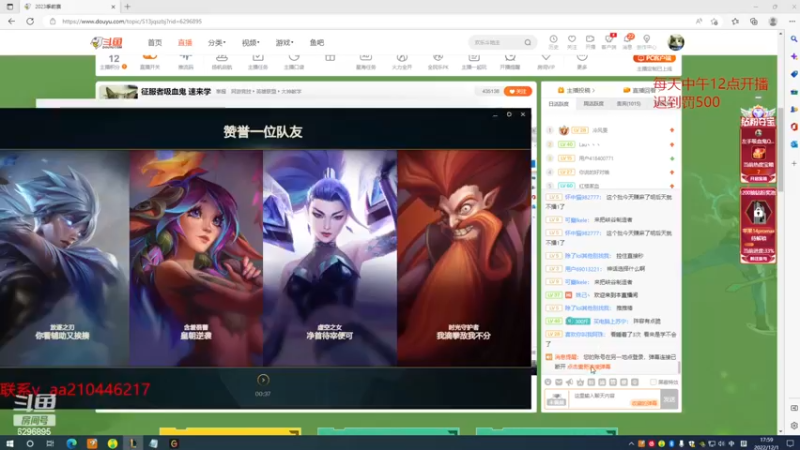The height and width of the screenshot is (450, 800).
Task: Click the crown icon in chat toolbar
Action: tap(580, 382)
